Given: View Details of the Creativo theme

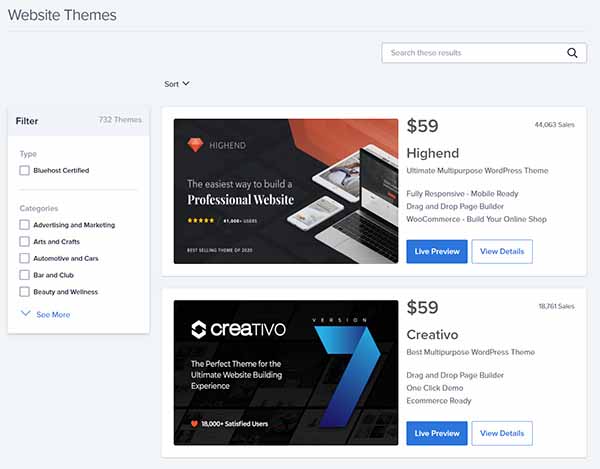Looking at the screenshot, I should coord(502,433).
